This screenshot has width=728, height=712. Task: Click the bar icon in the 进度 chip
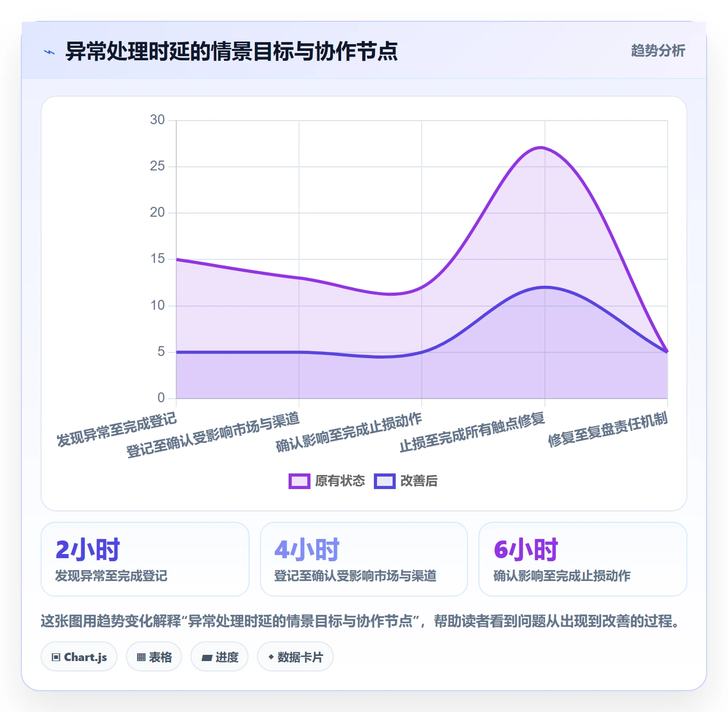point(206,658)
